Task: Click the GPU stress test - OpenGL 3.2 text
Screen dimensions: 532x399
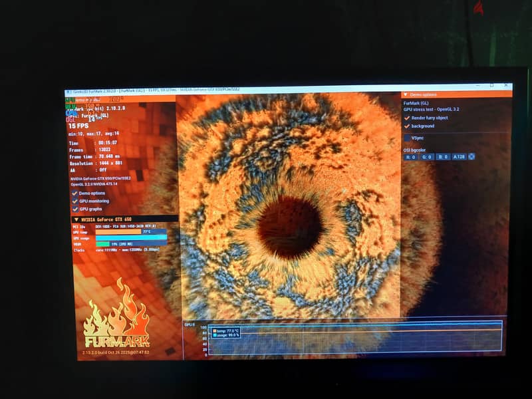Action: tap(431, 109)
